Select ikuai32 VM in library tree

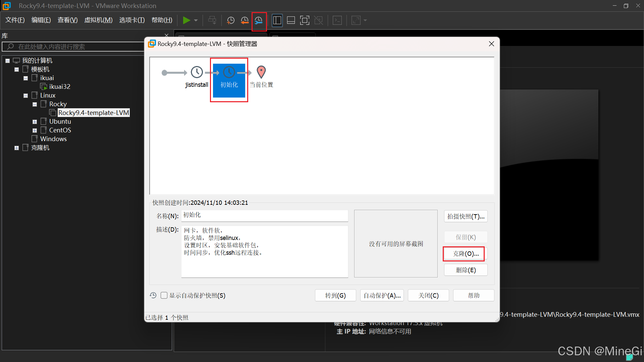[59, 86]
